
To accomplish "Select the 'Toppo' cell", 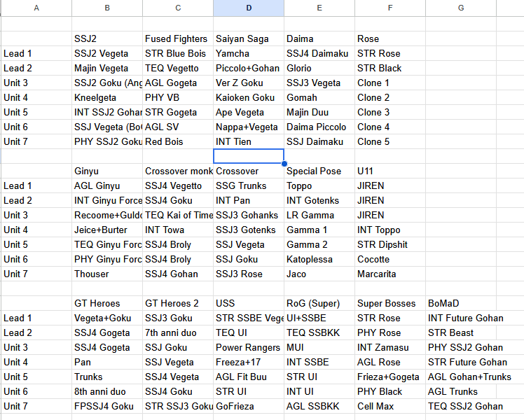I will tap(319, 185).
